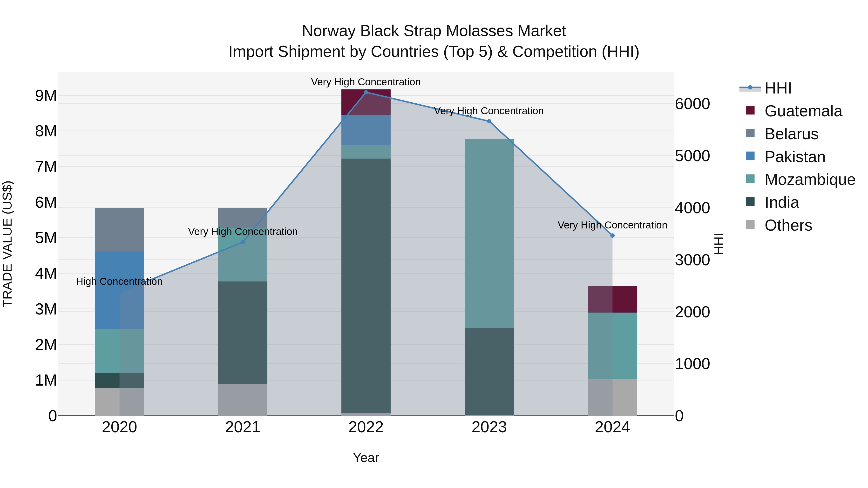Click the Mozambique bar segment in 2023
Screen dimensions: 868x488
click(489, 233)
